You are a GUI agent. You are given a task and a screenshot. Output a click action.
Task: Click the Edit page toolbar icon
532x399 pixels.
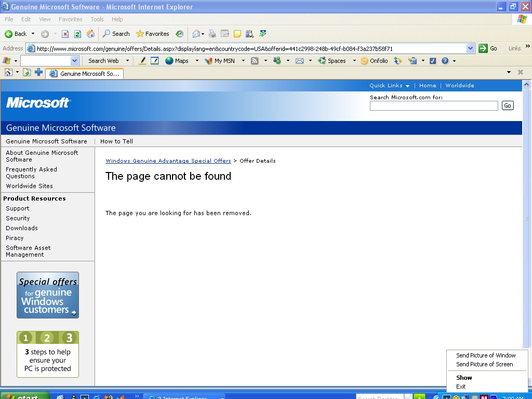[x=224, y=34]
